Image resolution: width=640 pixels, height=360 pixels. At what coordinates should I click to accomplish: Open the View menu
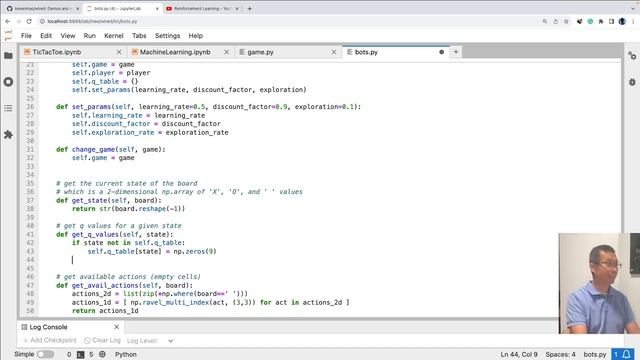(68, 36)
